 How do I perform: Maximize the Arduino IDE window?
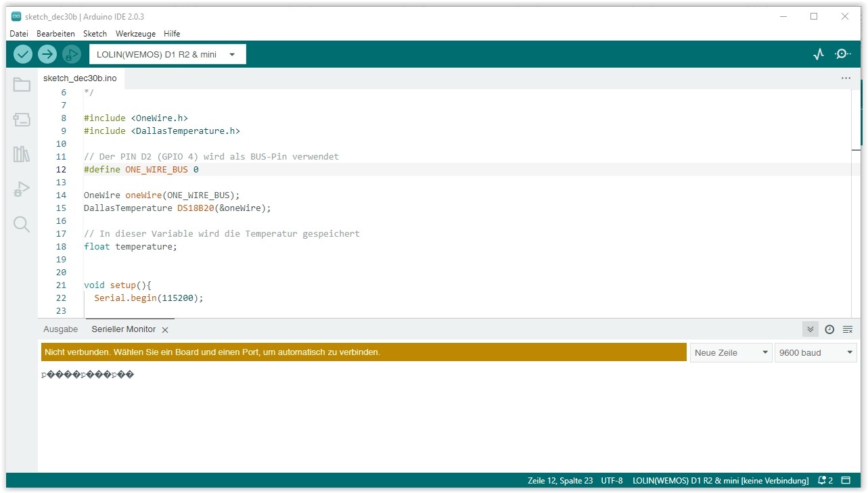[x=814, y=16]
